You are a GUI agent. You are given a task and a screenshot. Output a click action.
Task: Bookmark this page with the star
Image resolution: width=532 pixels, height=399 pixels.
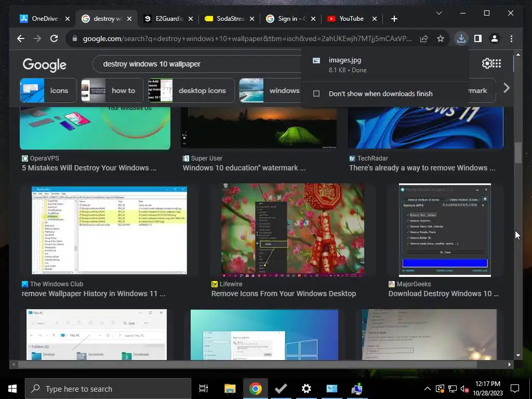tap(441, 38)
